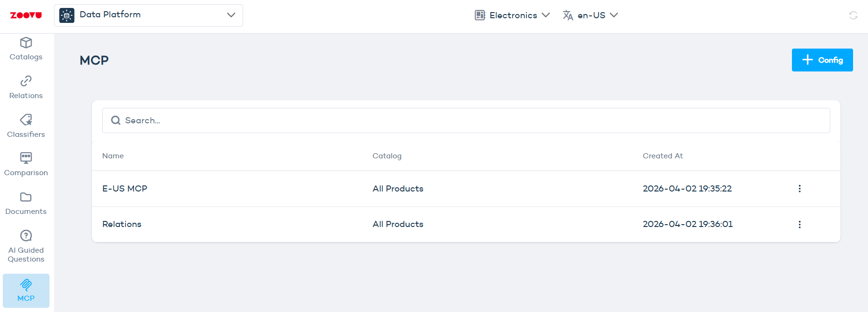Click the Search input field
The width and height of the screenshot is (868, 312).
[x=466, y=121]
